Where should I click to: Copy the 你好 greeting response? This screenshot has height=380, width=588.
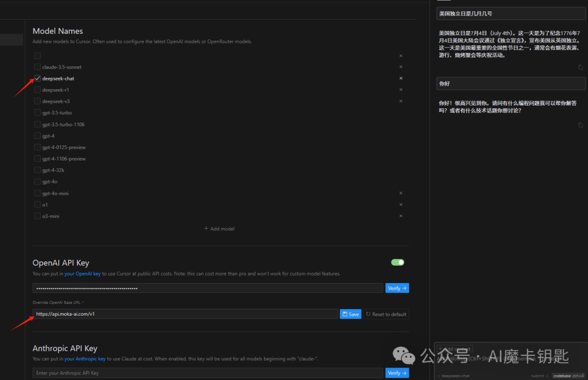(580, 125)
